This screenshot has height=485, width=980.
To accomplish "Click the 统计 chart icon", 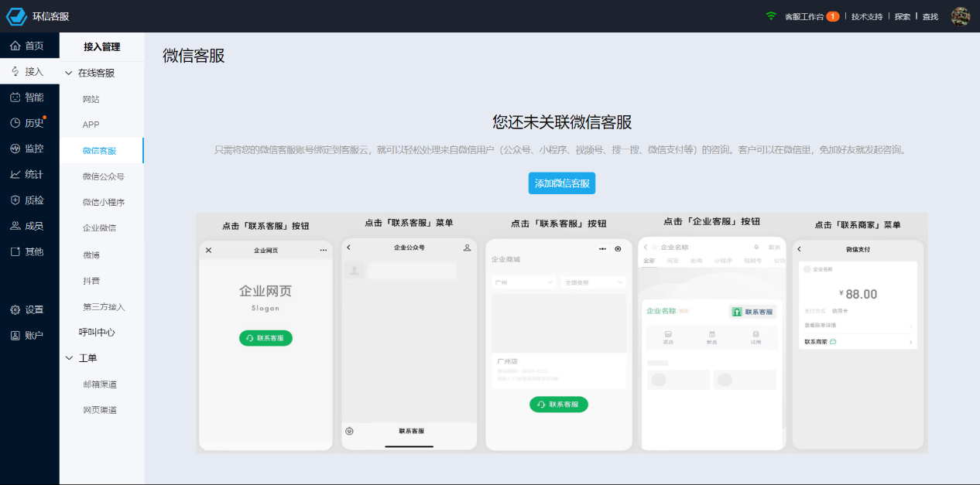I will click(x=15, y=174).
